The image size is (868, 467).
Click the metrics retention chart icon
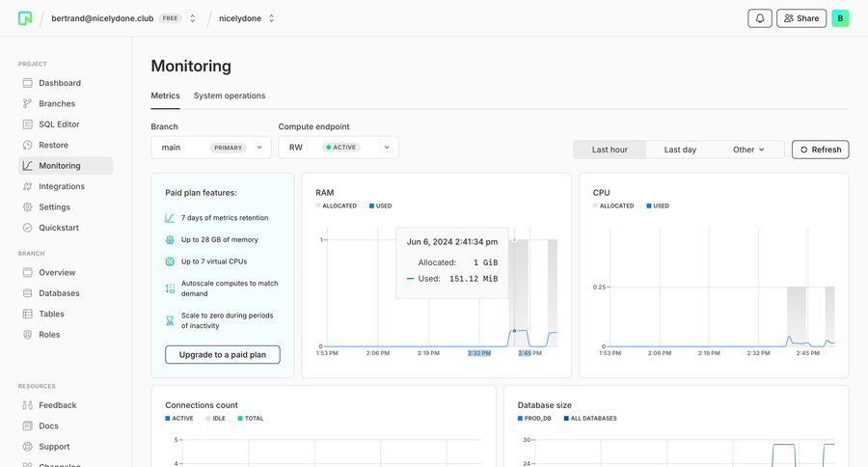[x=170, y=218]
